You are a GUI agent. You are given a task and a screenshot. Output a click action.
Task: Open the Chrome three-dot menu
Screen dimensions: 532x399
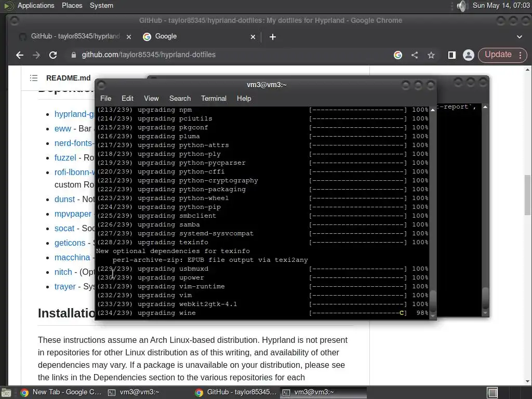pos(521,55)
